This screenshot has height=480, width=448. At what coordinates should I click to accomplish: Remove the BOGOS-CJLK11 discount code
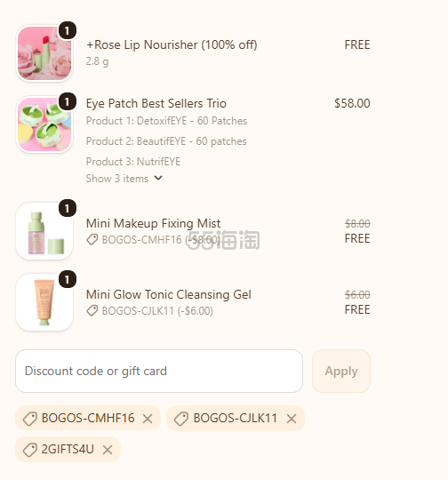(292, 419)
